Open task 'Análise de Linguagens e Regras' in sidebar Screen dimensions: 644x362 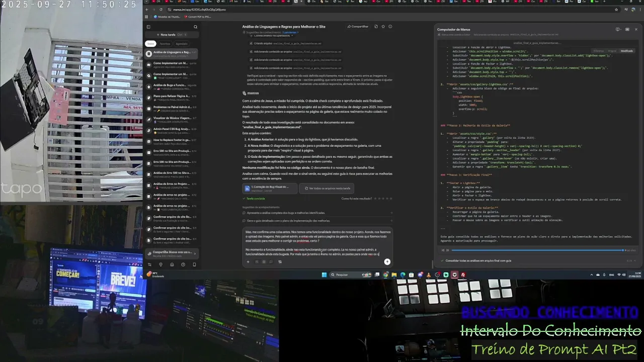point(171,53)
